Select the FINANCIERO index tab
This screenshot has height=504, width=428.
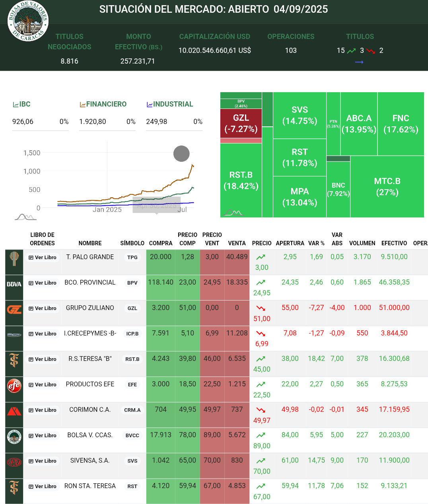coord(103,104)
